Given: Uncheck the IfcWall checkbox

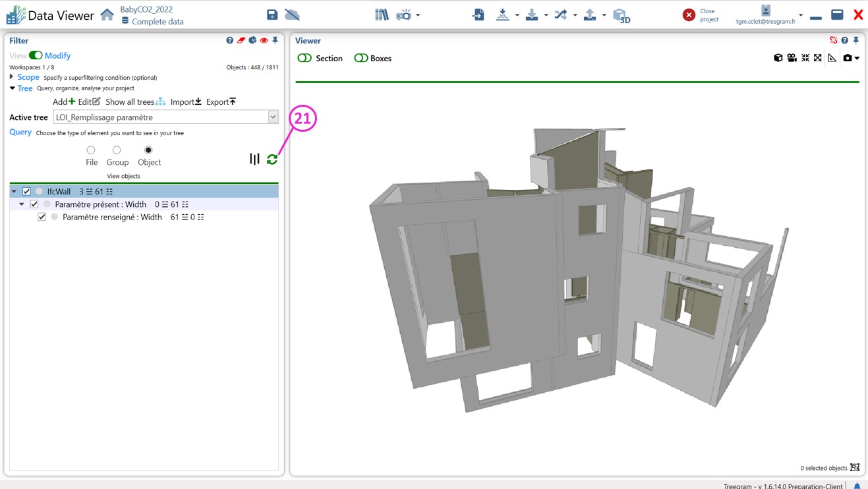Looking at the screenshot, I should pyautogui.click(x=26, y=191).
